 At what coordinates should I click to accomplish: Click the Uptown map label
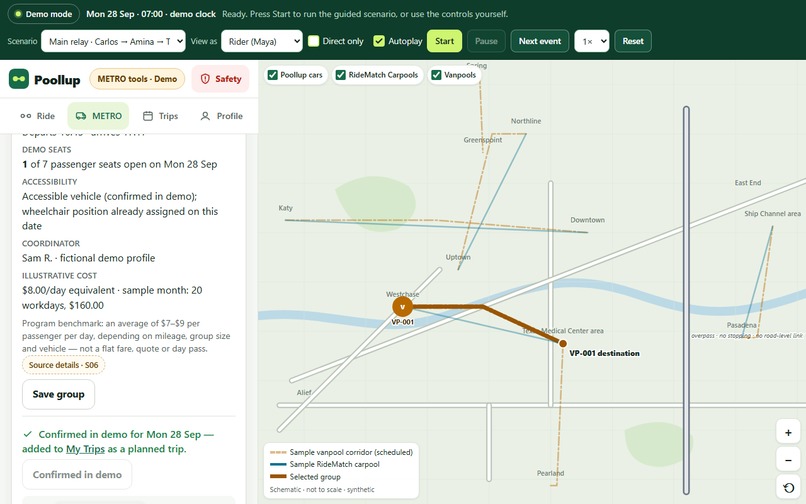tap(458, 257)
